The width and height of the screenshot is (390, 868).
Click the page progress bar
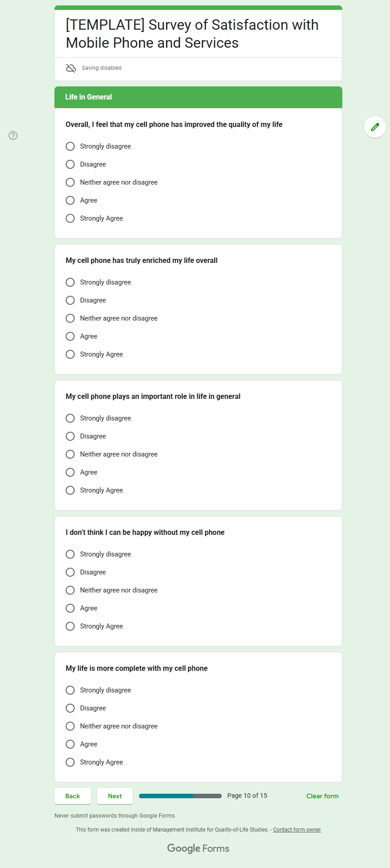click(x=180, y=796)
